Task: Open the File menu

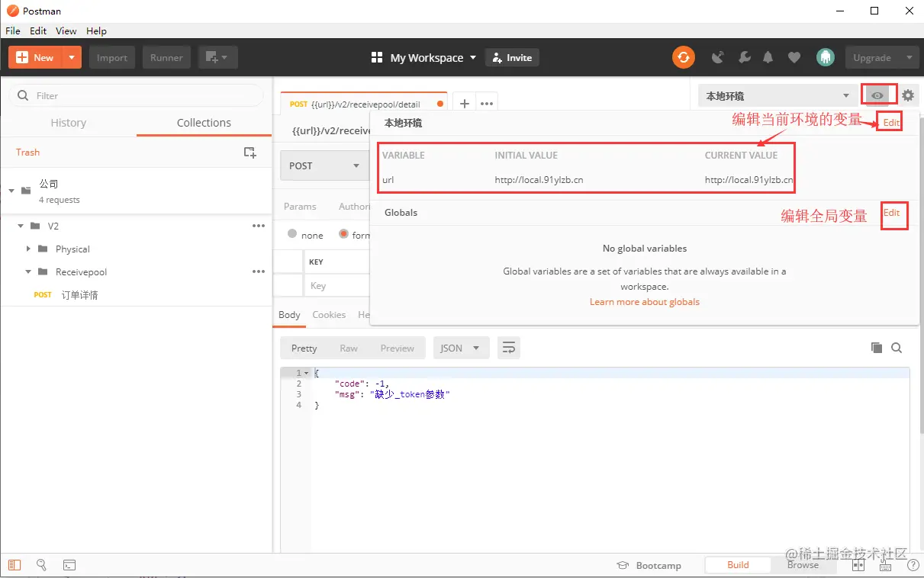Action: pyautogui.click(x=12, y=31)
